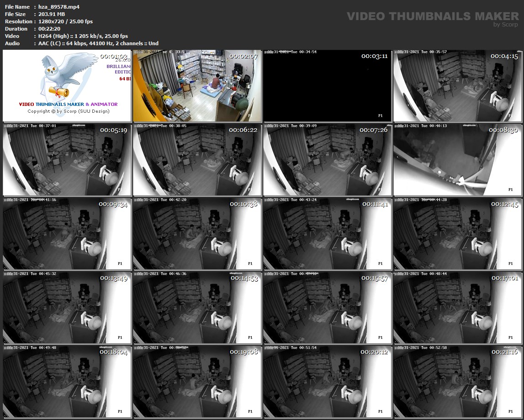The image size is (524, 420).
Task: Click the 'by Scorp' credit text
Action: pos(506,25)
